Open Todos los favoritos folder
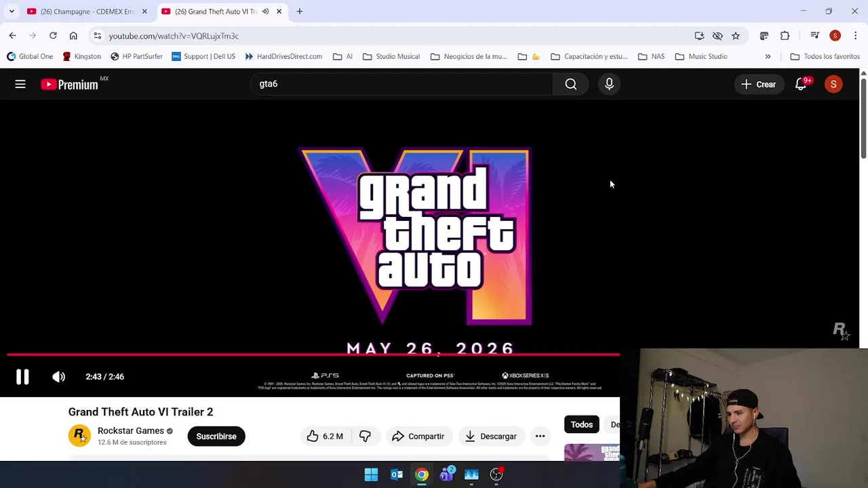This screenshot has height=488, width=868. click(x=825, y=56)
